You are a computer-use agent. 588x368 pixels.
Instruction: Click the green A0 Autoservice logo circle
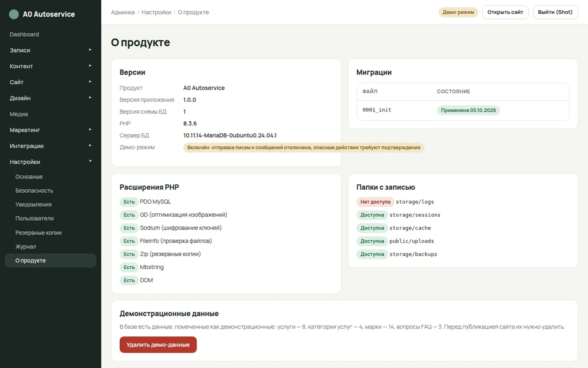tap(14, 14)
